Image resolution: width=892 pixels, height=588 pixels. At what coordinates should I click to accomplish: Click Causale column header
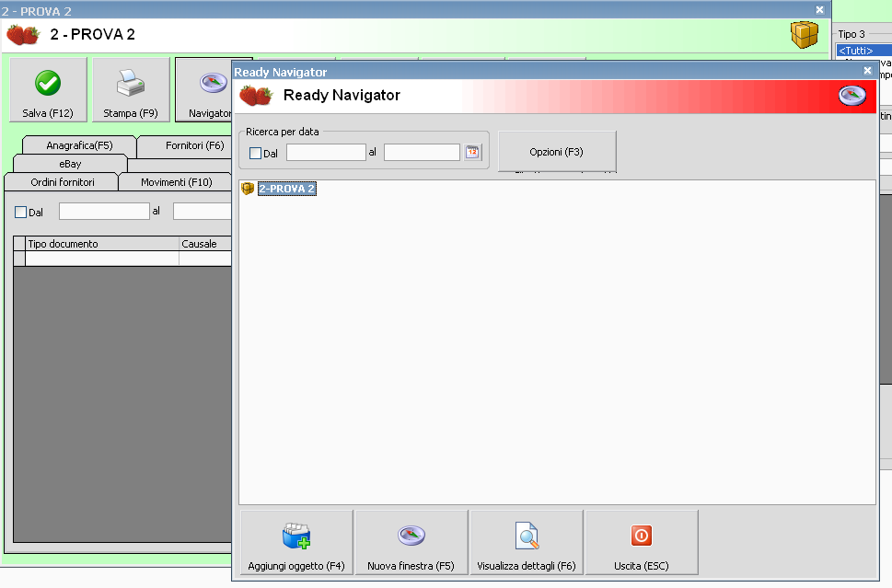point(205,244)
